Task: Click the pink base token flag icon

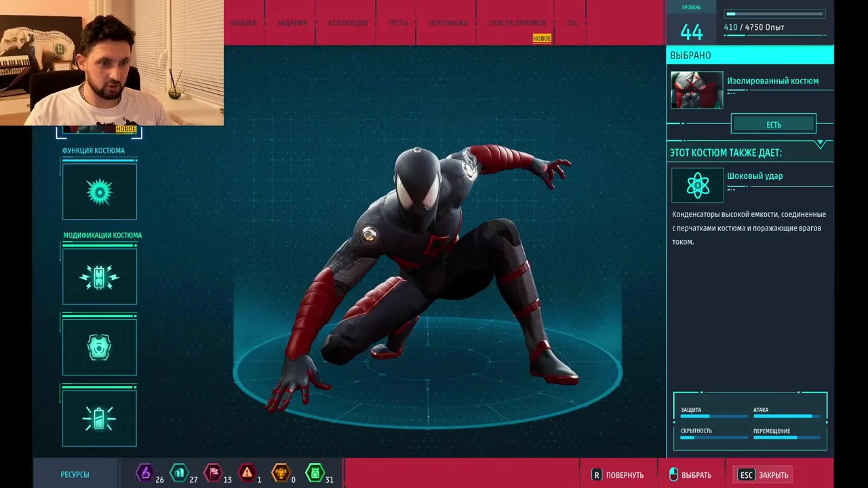Action: [x=213, y=472]
